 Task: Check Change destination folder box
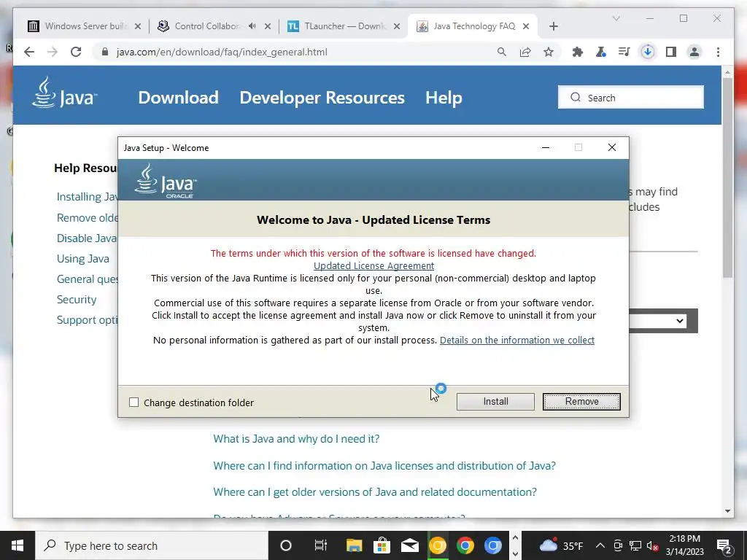click(134, 402)
